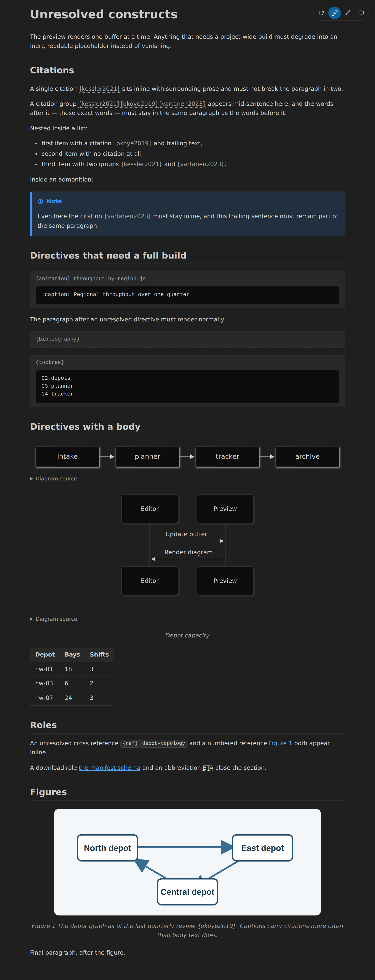
Task: Follow the manifest schema download link
Action: (x=109, y=768)
